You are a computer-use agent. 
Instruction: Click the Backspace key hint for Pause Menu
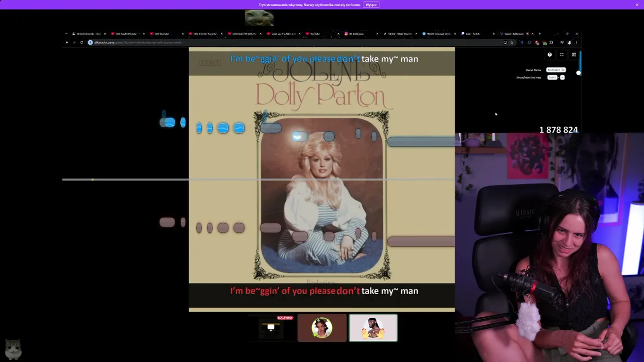pos(556,70)
